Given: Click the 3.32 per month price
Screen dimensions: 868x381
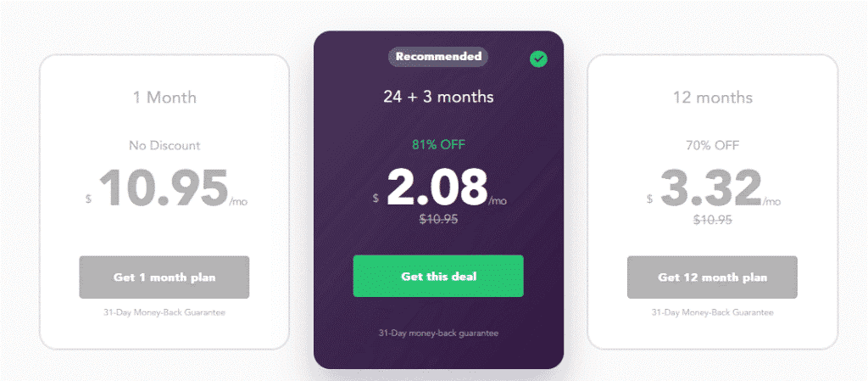Looking at the screenshot, I should [x=711, y=188].
